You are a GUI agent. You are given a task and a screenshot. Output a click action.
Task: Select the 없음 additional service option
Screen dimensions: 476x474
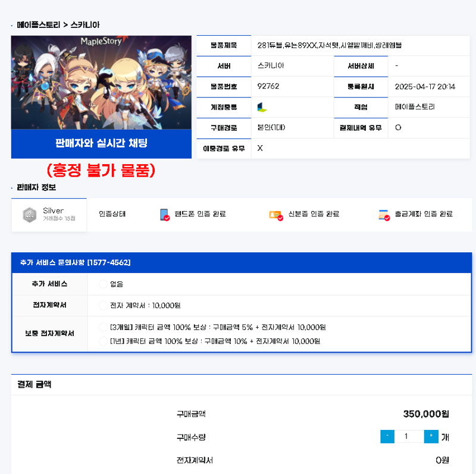[103, 284]
